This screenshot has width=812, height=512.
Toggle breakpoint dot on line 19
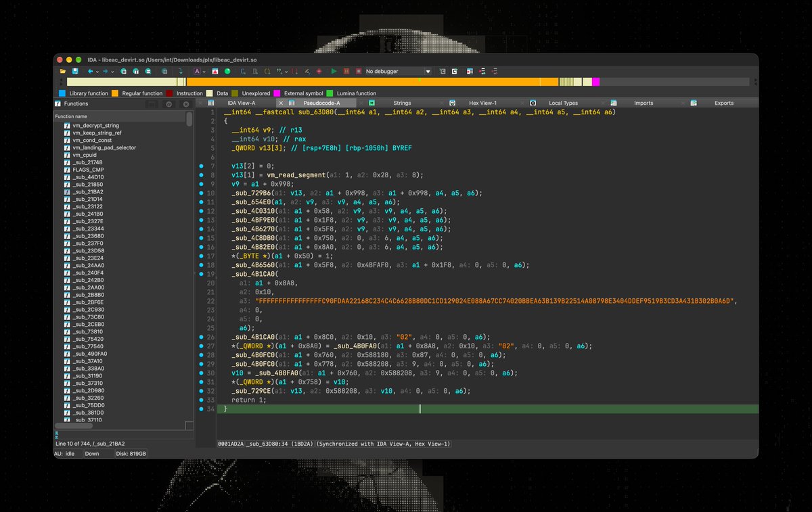click(x=201, y=274)
